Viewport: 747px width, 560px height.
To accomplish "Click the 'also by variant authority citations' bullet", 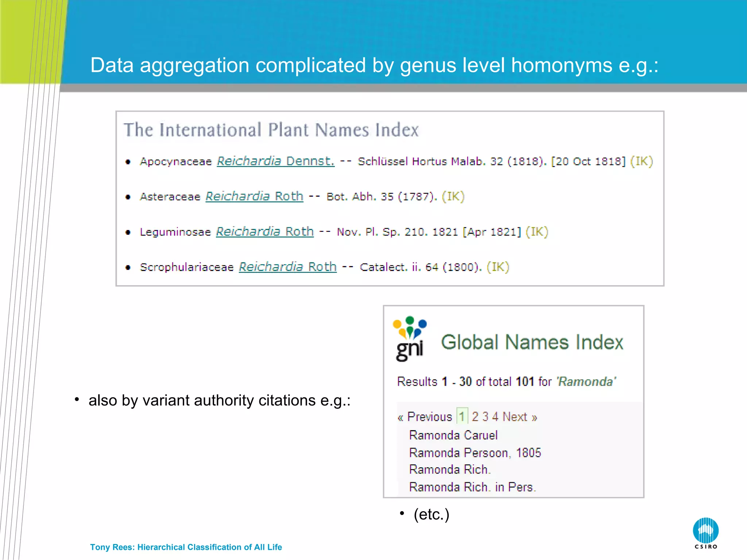I will coord(220,401).
